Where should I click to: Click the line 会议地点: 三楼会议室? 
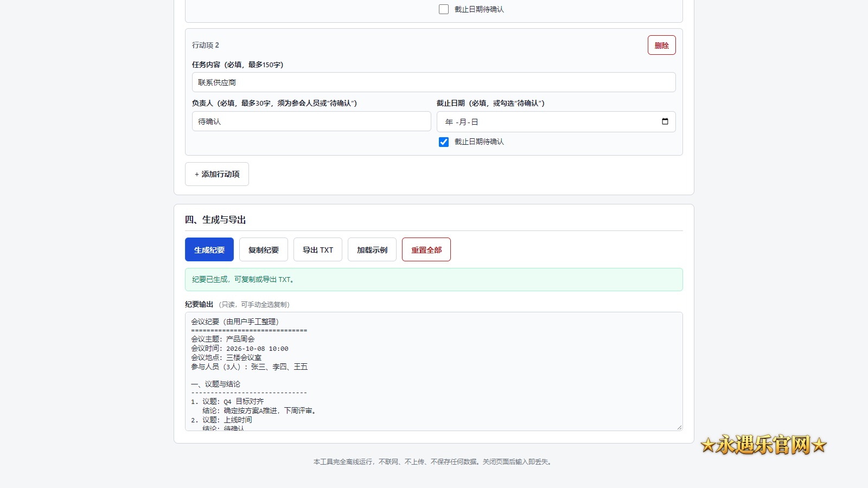coord(226,358)
